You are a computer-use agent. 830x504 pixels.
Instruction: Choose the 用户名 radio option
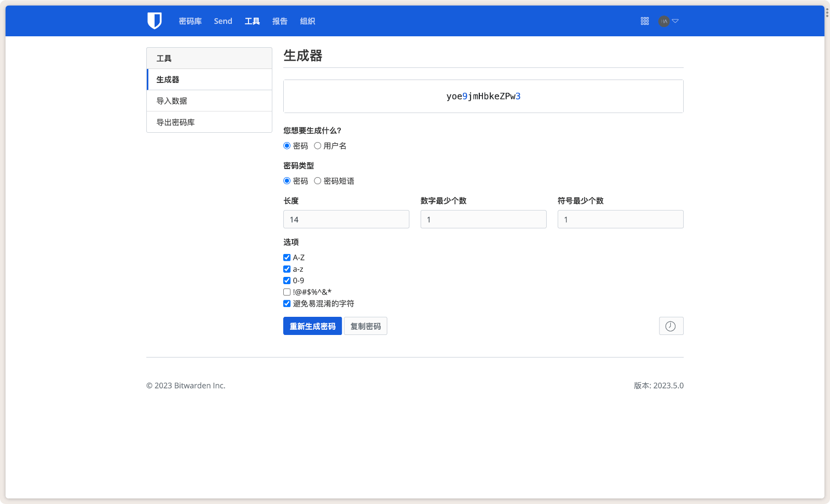click(317, 146)
